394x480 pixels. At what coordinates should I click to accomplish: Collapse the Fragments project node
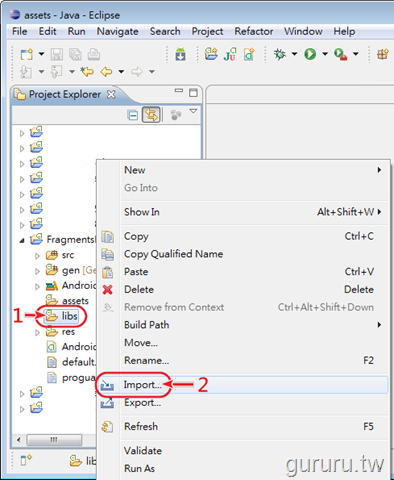[22, 240]
